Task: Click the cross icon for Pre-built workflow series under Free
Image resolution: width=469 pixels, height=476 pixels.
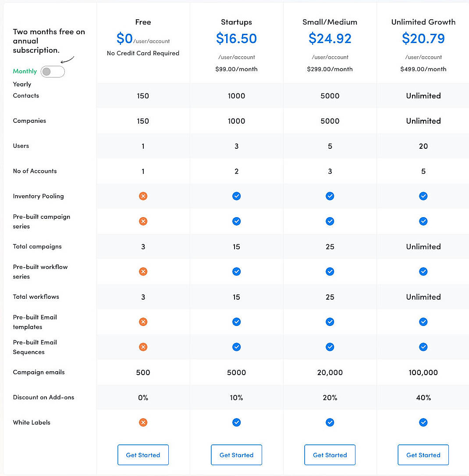Action: click(x=143, y=272)
